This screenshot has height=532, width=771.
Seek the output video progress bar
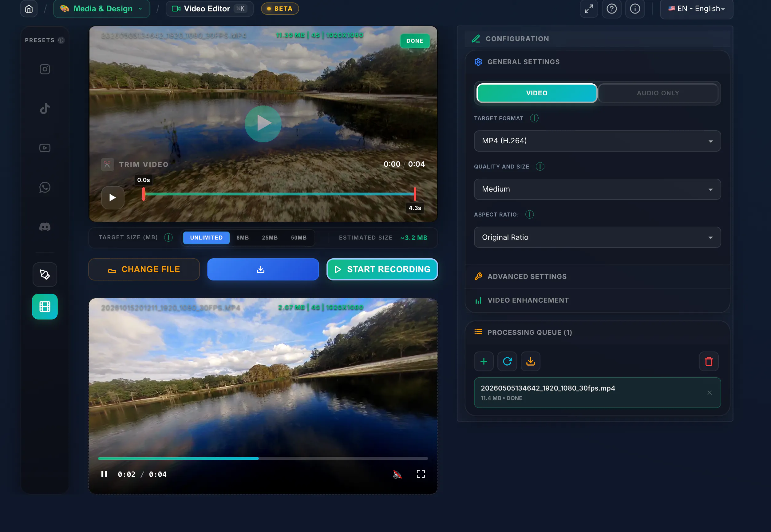coord(263,458)
